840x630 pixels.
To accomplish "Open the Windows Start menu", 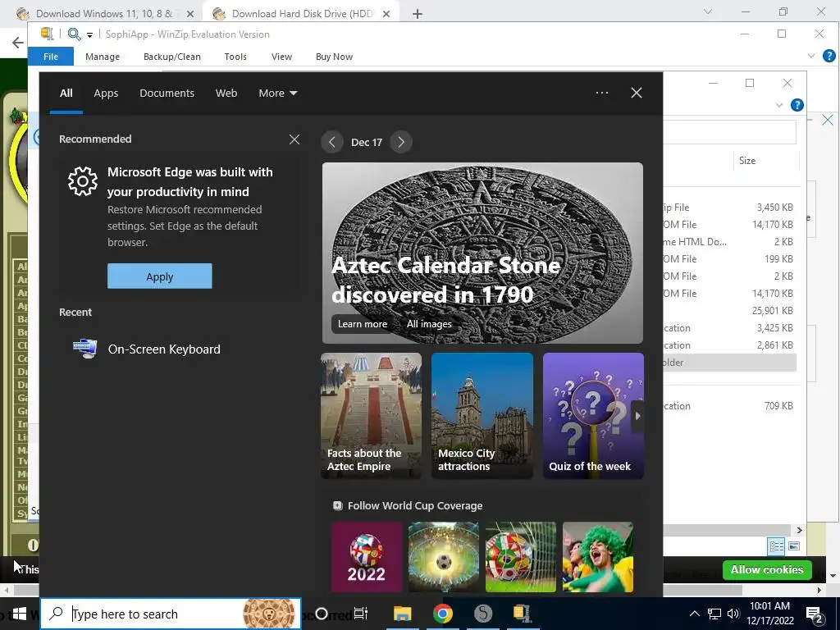I will point(20,614).
